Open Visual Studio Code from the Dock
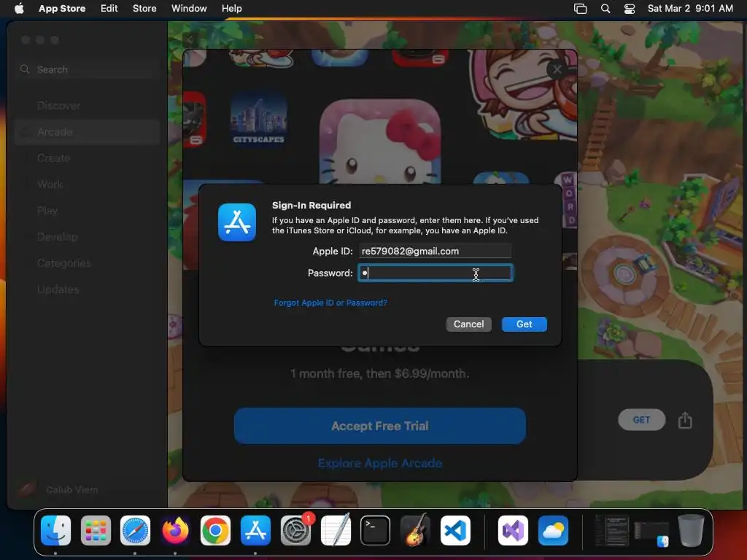 pyautogui.click(x=455, y=531)
